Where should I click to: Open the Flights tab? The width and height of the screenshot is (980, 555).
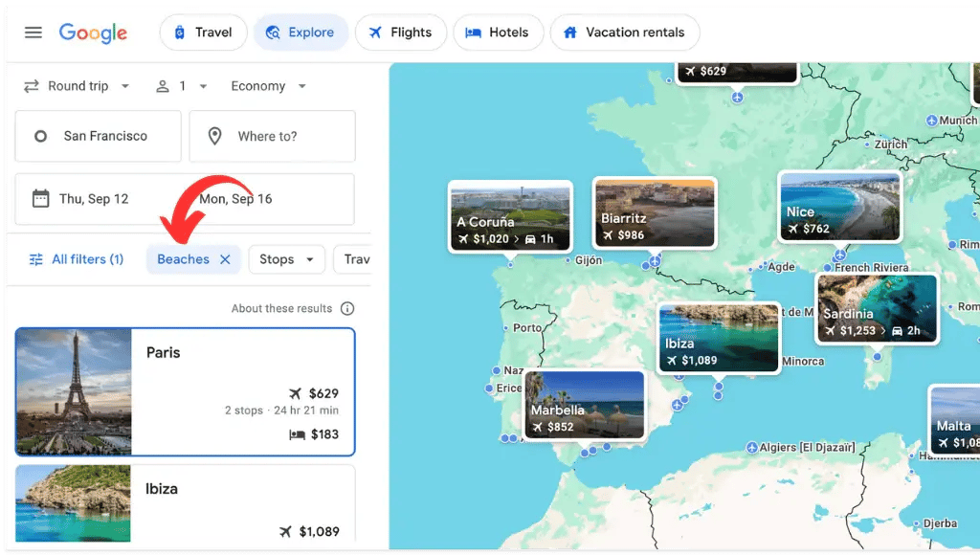coord(401,33)
